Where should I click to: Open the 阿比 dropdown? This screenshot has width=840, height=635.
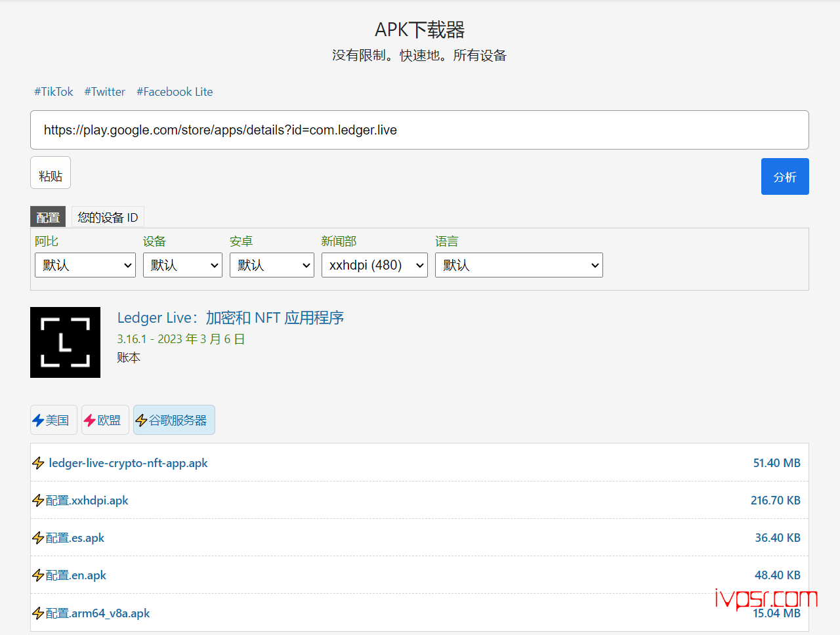85,265
